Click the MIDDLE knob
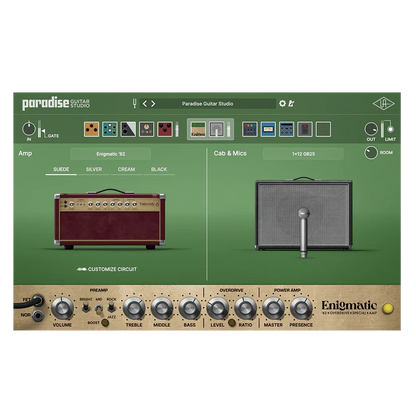The height and width of the screenshot is (416, 416). 162,308
